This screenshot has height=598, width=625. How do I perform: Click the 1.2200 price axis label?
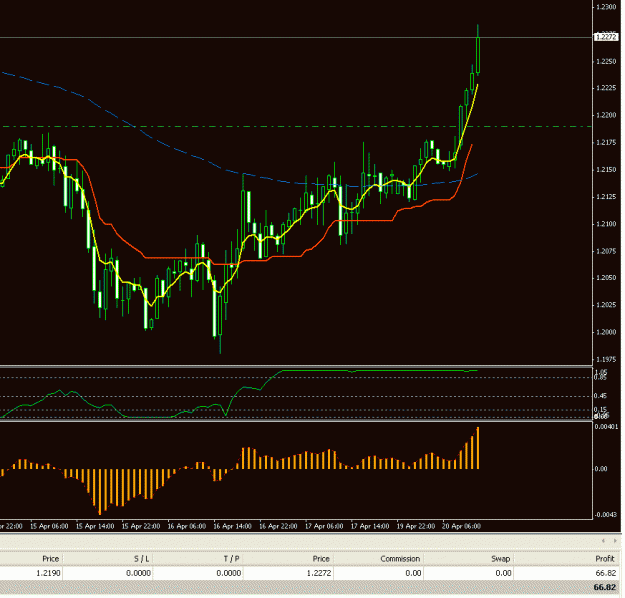point(606,115)
